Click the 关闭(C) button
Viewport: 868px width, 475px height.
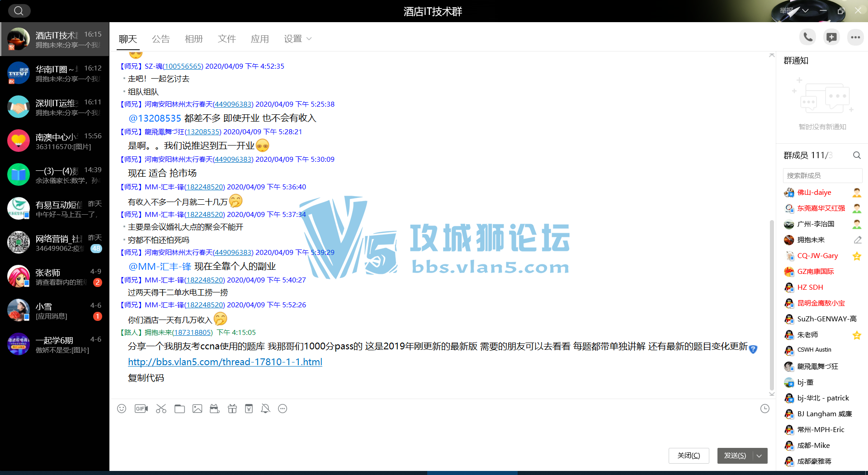coord(689,456)
